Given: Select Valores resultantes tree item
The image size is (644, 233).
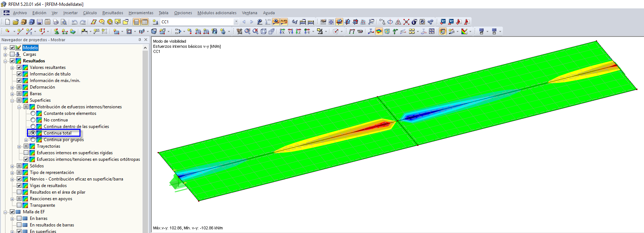Looking at the screenshot, I should tap(48, 67).
